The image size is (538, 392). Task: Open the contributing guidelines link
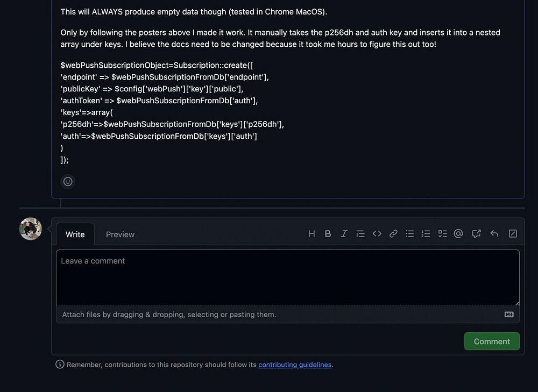(x=295, y=365)
